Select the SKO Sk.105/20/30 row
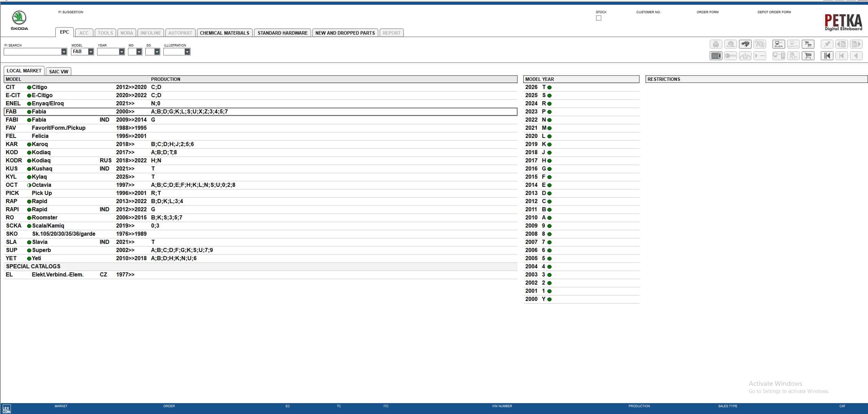The width and height of the screenshot is (868, 414). (260, 234)
